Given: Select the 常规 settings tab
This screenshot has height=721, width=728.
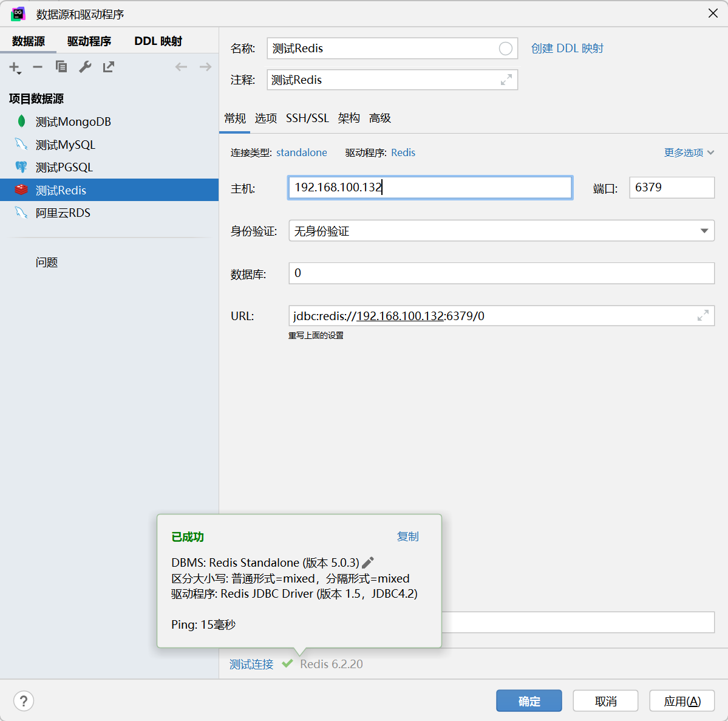Looking at the screenshot, I should coord(235,118).
